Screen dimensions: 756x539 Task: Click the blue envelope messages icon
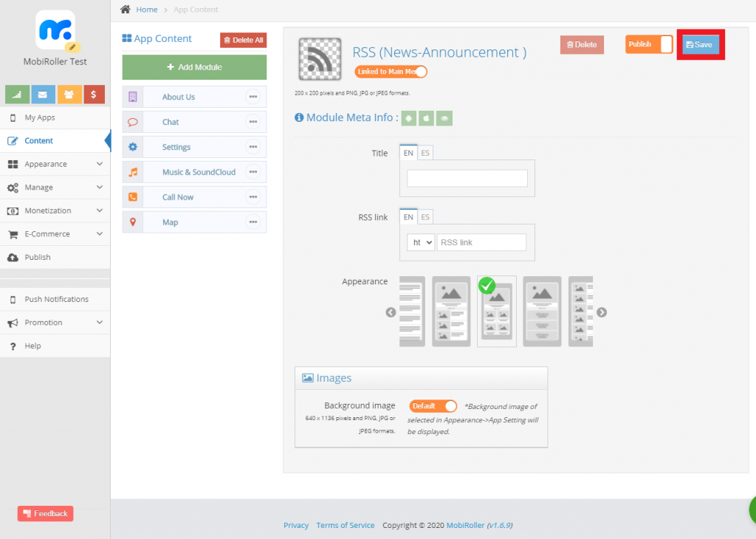pos(42,95)
